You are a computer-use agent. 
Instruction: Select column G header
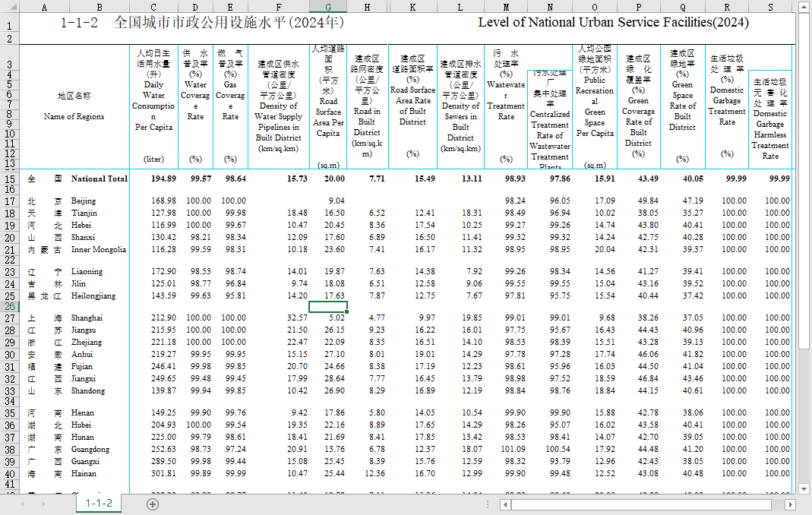(x=328, y=6)
